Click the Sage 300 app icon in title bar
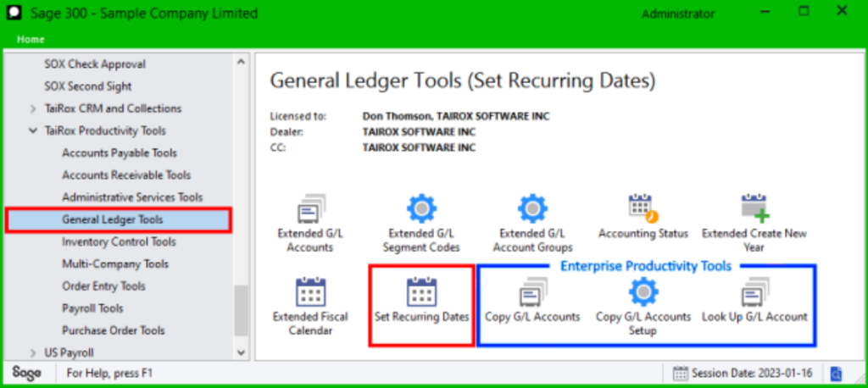868x388 pixels. click(13, 14)
